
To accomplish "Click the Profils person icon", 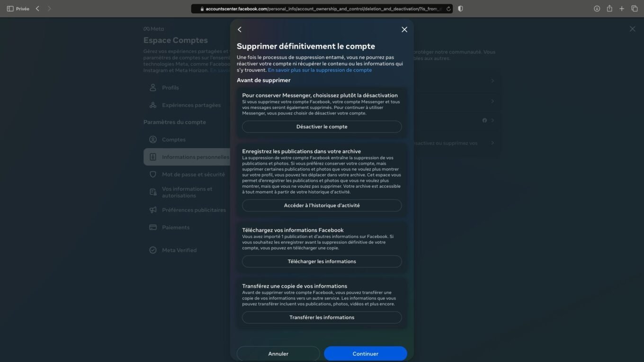I will pos(153,88).
